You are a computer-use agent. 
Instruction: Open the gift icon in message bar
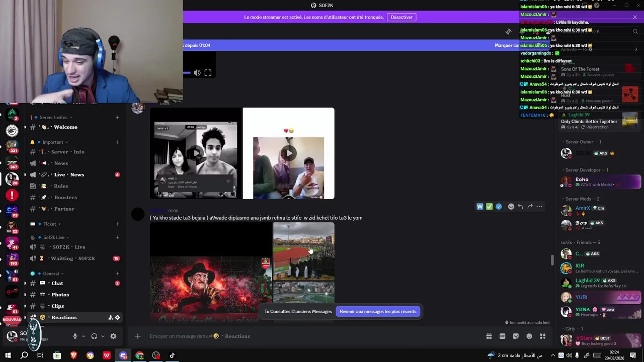[489, 336]
